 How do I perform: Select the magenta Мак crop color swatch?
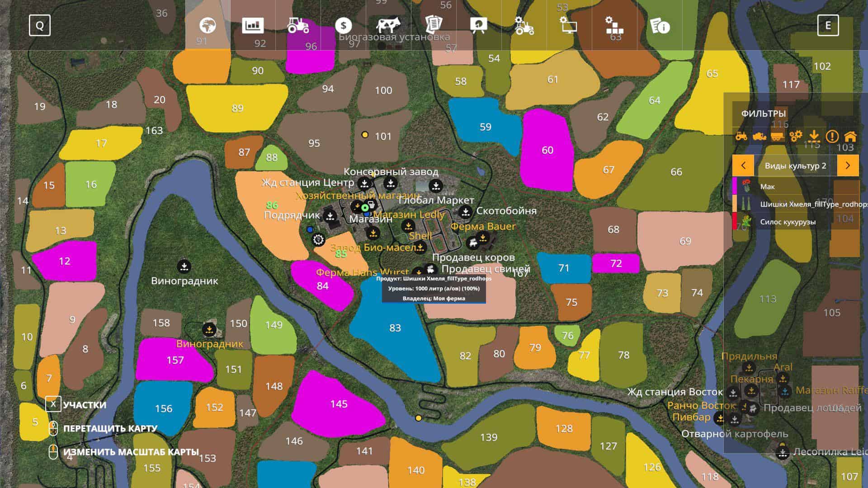tap(735, 186)
